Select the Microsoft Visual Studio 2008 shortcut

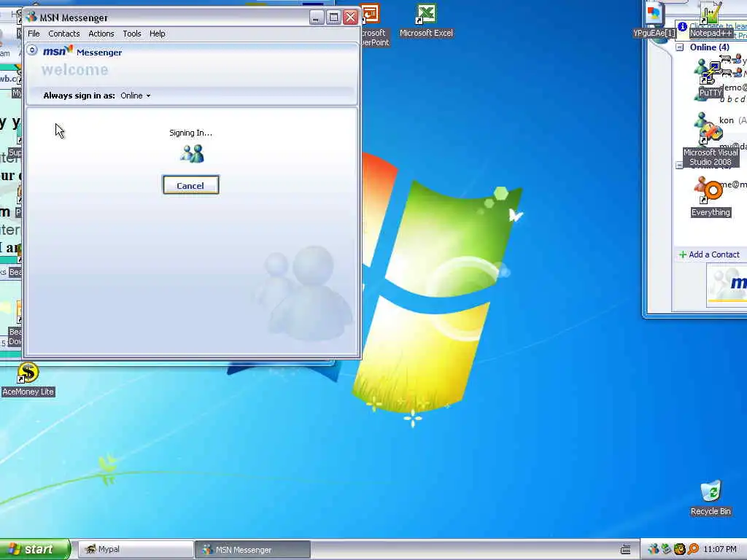(x=711, y=145)
